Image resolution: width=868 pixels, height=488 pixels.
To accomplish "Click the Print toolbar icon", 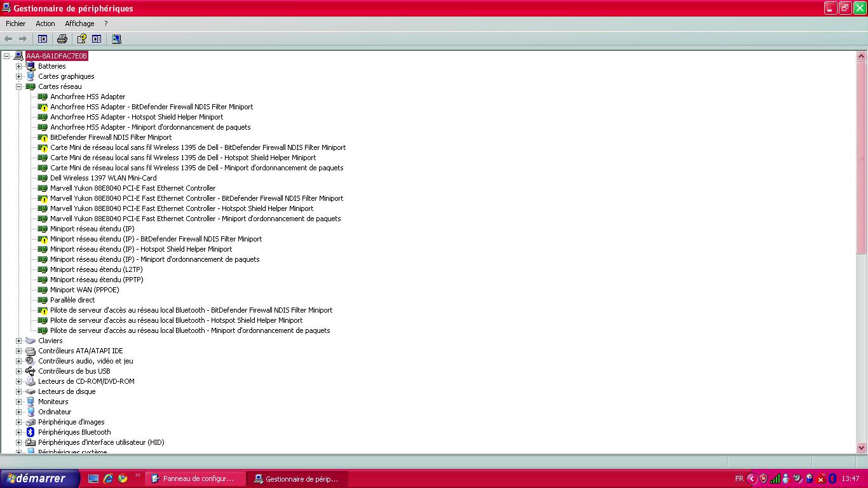I will click(x=62, y=39).
